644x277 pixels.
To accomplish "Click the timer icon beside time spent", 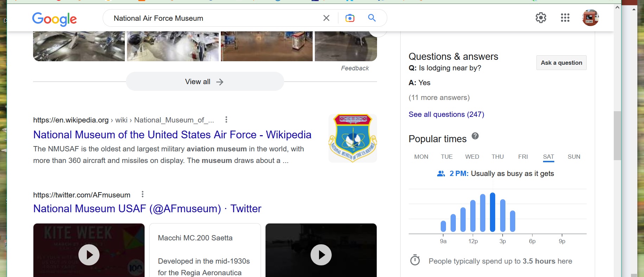I will pyautogui.click(x=415, y=260).
